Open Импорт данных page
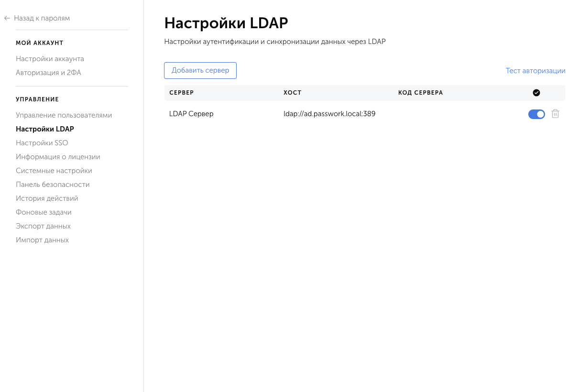The image size is (579, 392). click(42, 240)
